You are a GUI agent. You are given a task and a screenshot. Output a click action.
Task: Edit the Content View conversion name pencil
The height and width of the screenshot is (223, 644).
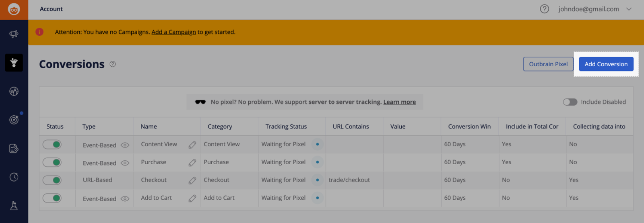coord(192,145)
